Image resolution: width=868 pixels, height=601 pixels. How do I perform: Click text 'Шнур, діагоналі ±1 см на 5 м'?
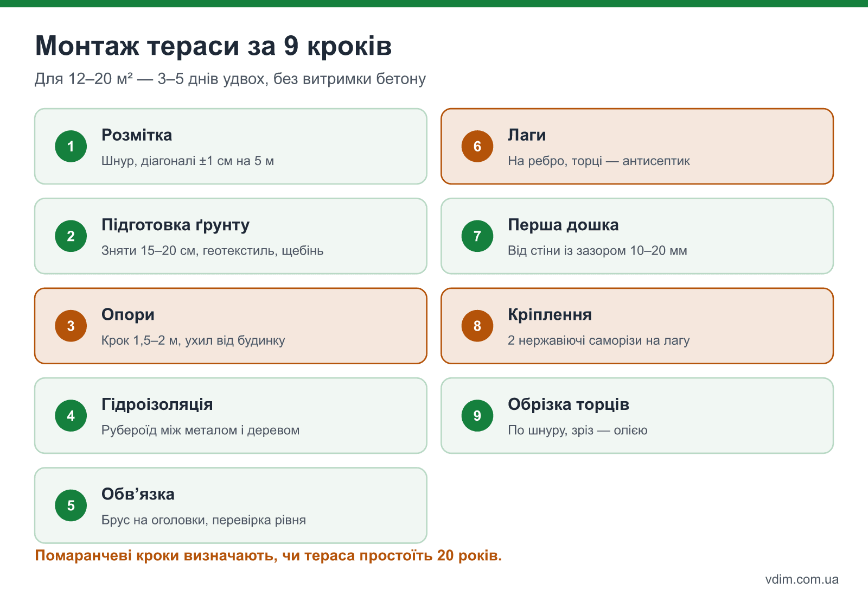pos(188,161)
